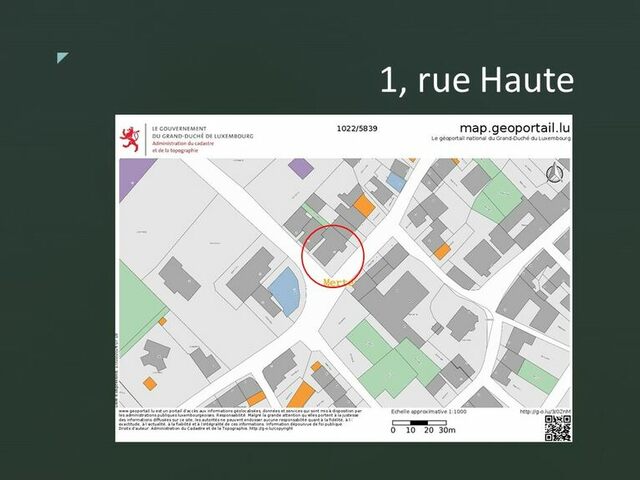
Task: Click the red lion government logo
Action: click(130, 139)
